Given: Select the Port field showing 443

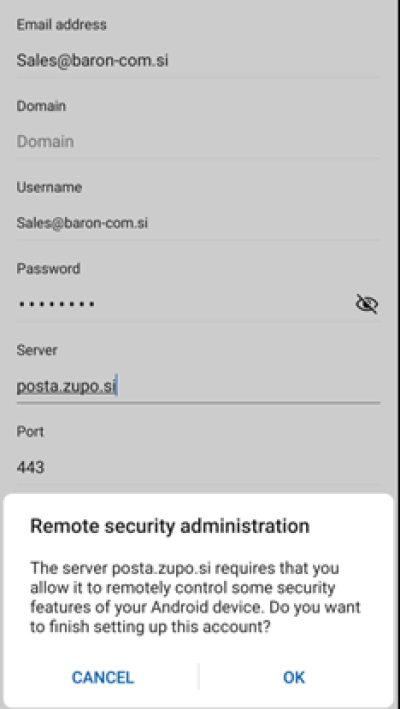Looking at the screenshot, I should point(198,467).
